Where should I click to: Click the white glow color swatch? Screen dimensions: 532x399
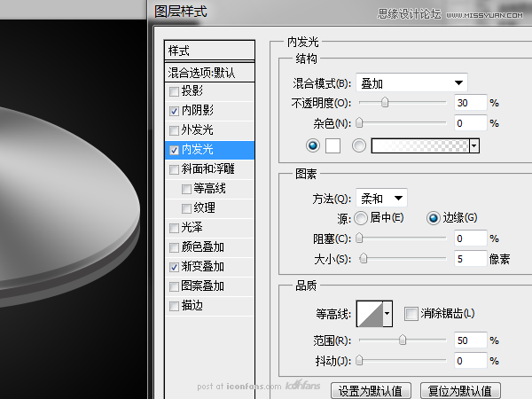[x=332, y=146]
